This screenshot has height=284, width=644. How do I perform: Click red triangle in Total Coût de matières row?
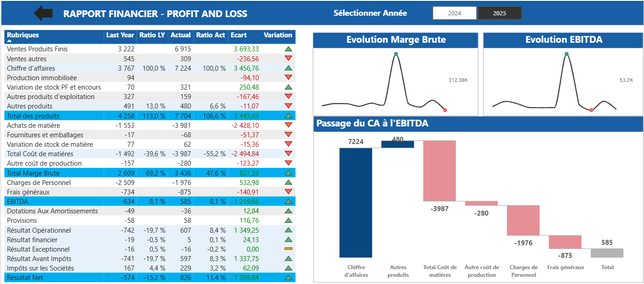coord(288,153)
